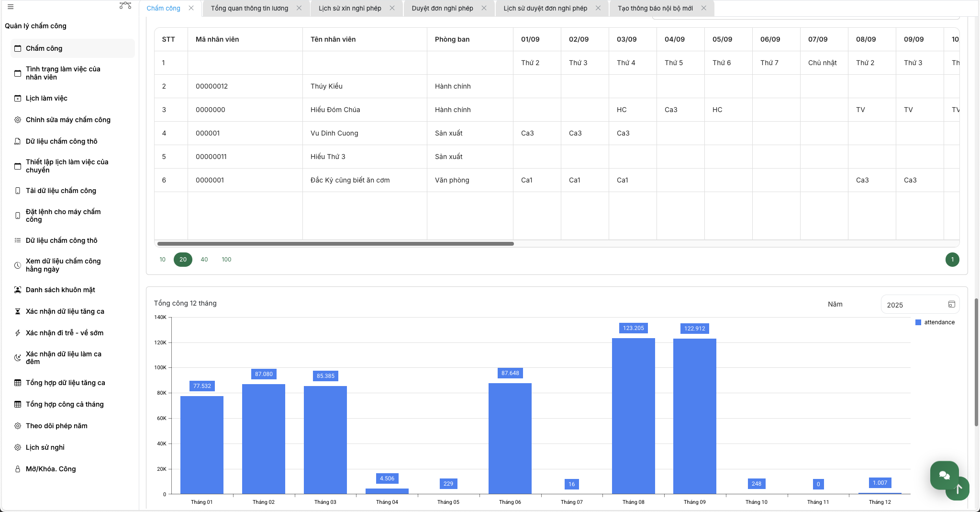Open Lịch sử duyệt đơn nghỉ phép tab
Viewport: 980px width, 512px height.
coord(546,8)
